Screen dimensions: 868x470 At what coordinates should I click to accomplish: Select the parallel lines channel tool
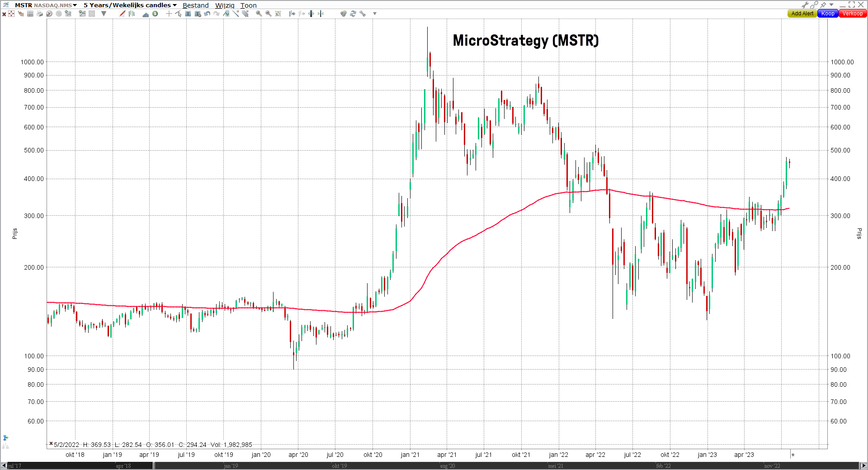[x=245, y=14]
